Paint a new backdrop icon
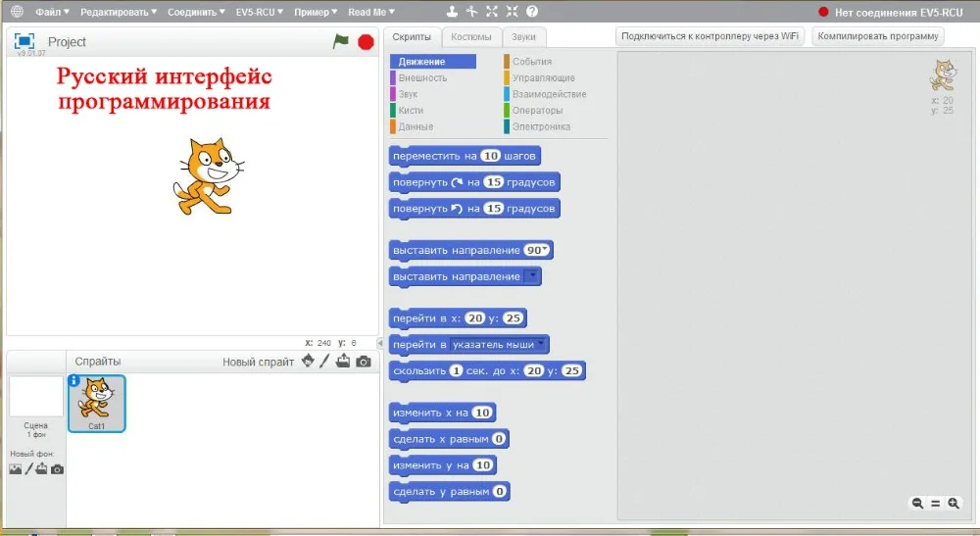 coord(28,469)
